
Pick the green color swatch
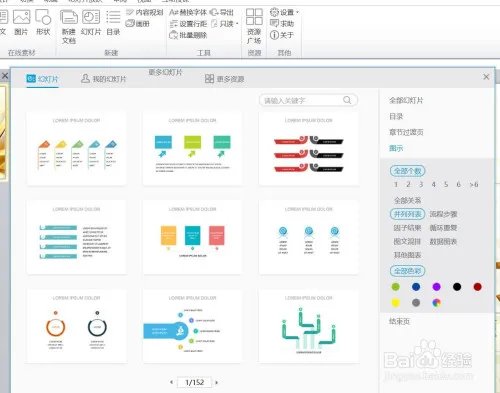396,287
